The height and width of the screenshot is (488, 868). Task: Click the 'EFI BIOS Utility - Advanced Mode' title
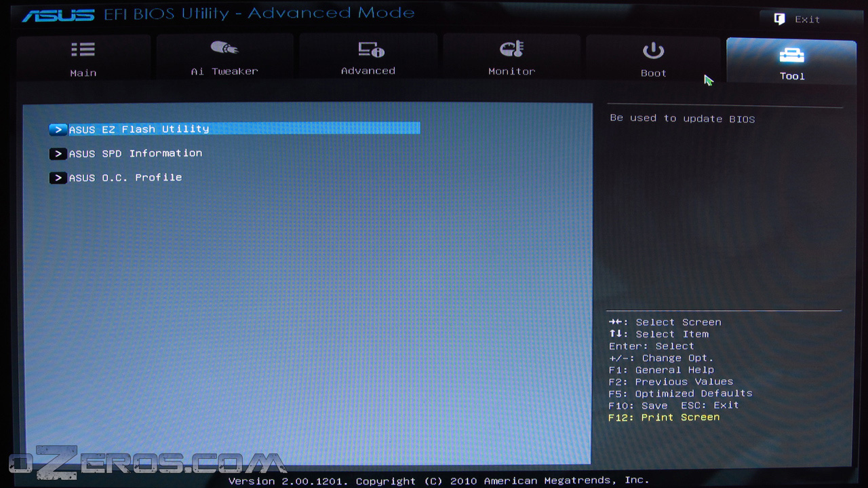[x=259, y=14]
